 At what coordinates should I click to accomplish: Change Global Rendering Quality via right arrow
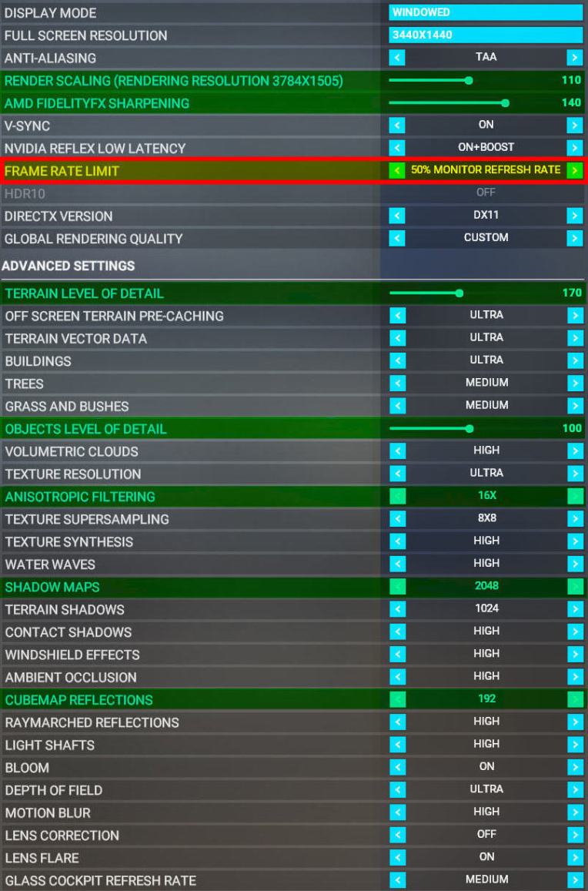coord(574,239)
